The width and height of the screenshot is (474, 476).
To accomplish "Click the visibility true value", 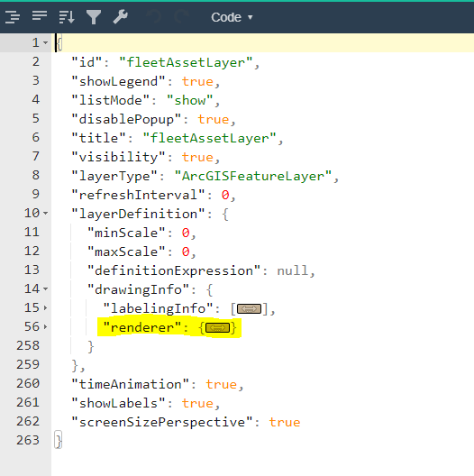I will click(x=197, y=157).
